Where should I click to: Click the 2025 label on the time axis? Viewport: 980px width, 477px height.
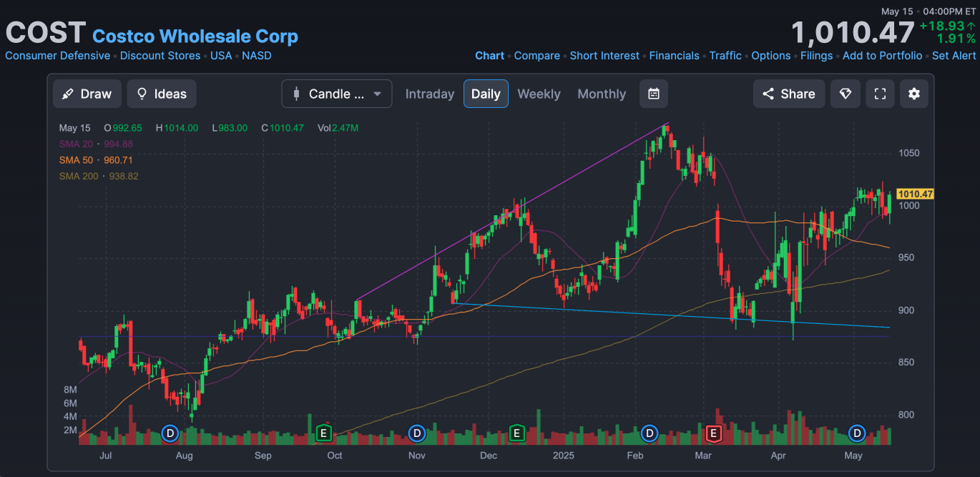pos(564,456)
